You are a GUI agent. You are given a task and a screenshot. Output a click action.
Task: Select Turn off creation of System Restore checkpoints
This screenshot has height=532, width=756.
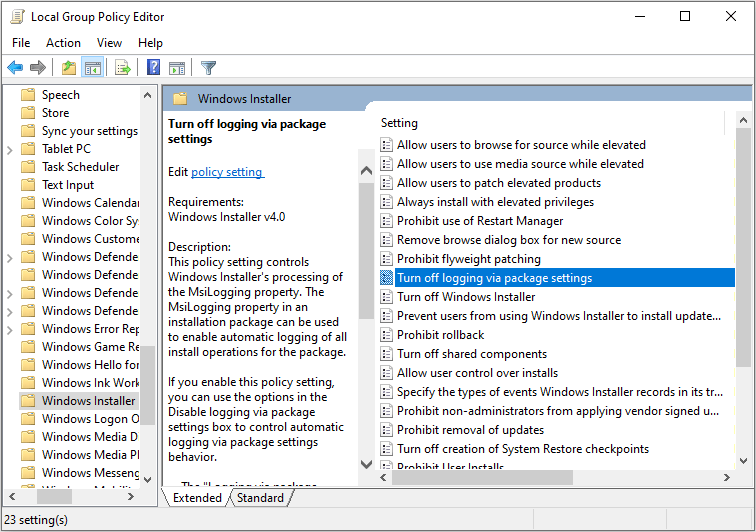523,449
